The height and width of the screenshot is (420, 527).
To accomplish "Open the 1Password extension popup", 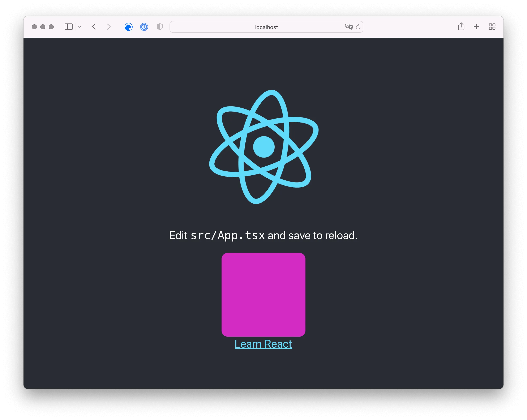I will pyautogui.click(x=144, y=27).
